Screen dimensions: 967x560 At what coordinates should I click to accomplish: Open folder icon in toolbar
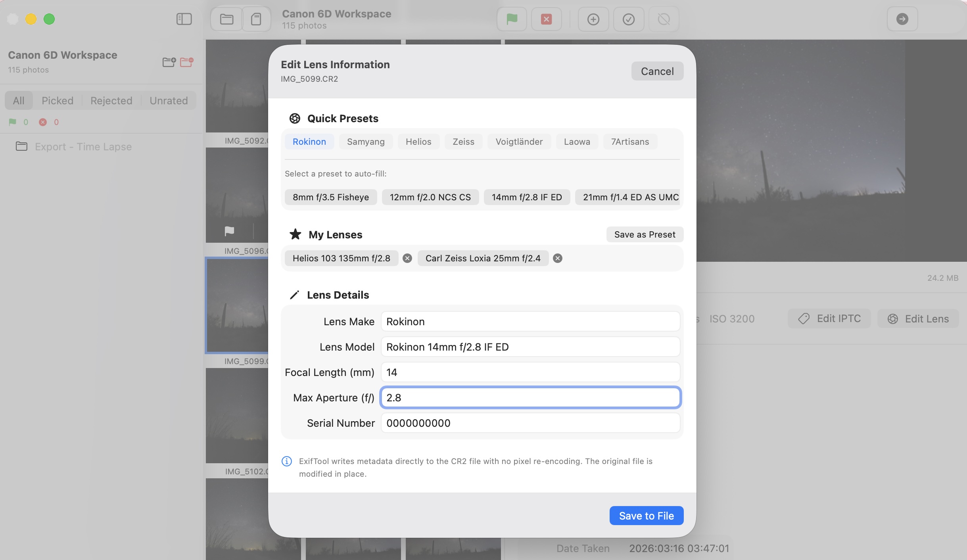pyautogui.click(x=226, y=19)
